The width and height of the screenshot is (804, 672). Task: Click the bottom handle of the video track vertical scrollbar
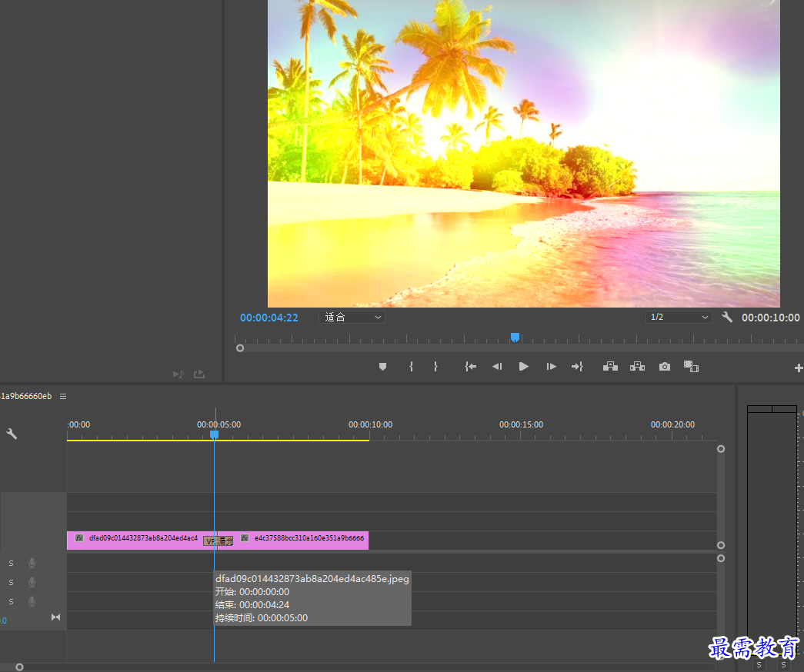pos(720,545)
